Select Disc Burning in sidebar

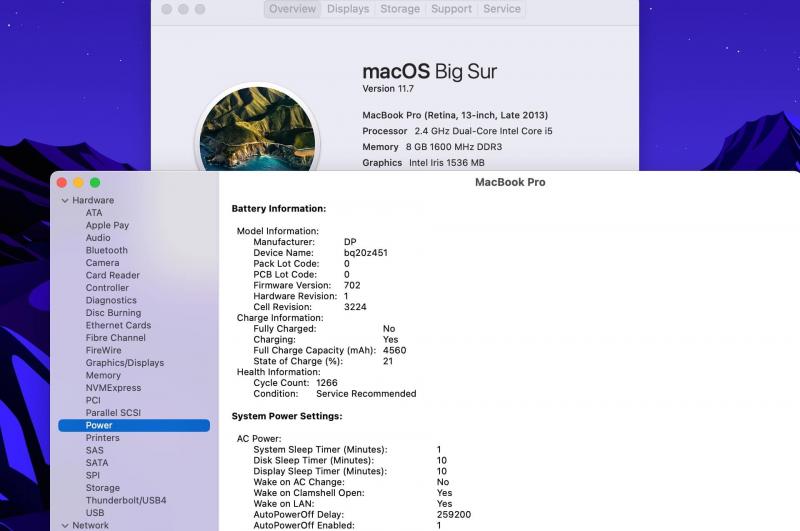[113, 313]
